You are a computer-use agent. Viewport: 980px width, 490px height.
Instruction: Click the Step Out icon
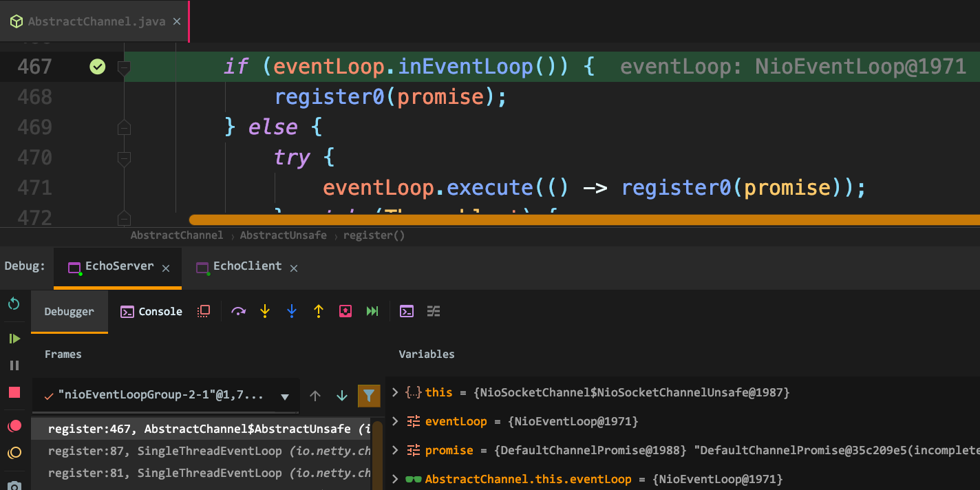pyautogui.click(x=319, y=312)
